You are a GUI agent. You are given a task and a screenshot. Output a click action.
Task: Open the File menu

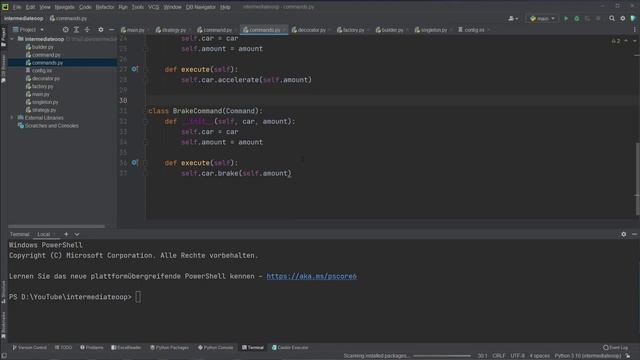17,7
